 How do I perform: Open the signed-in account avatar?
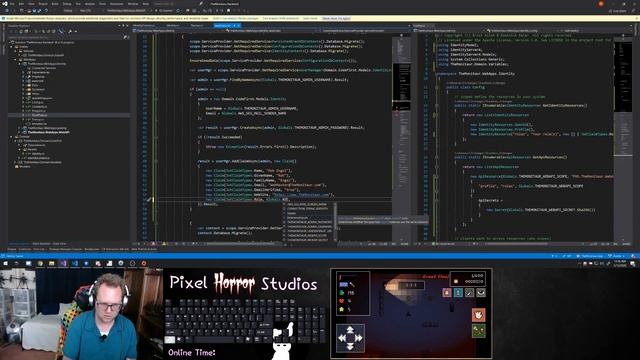pos(601,4)
